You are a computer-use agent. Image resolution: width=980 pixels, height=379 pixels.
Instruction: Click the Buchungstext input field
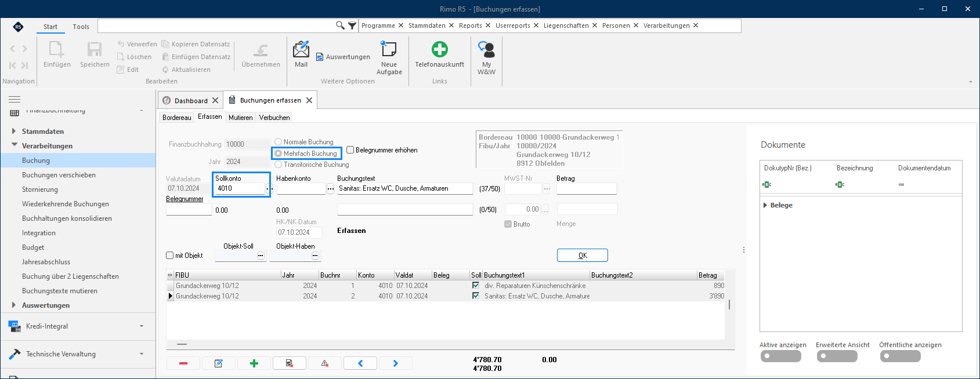point(405,188)
